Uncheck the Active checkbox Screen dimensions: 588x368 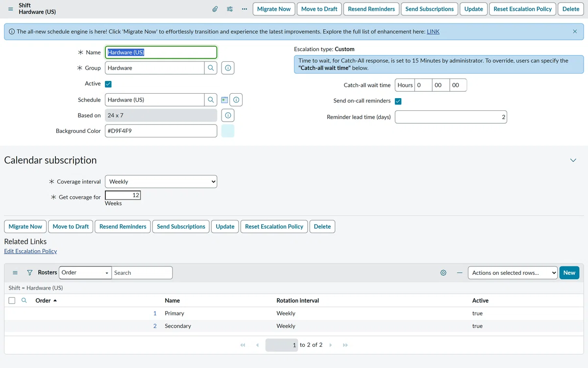point(108,84)
